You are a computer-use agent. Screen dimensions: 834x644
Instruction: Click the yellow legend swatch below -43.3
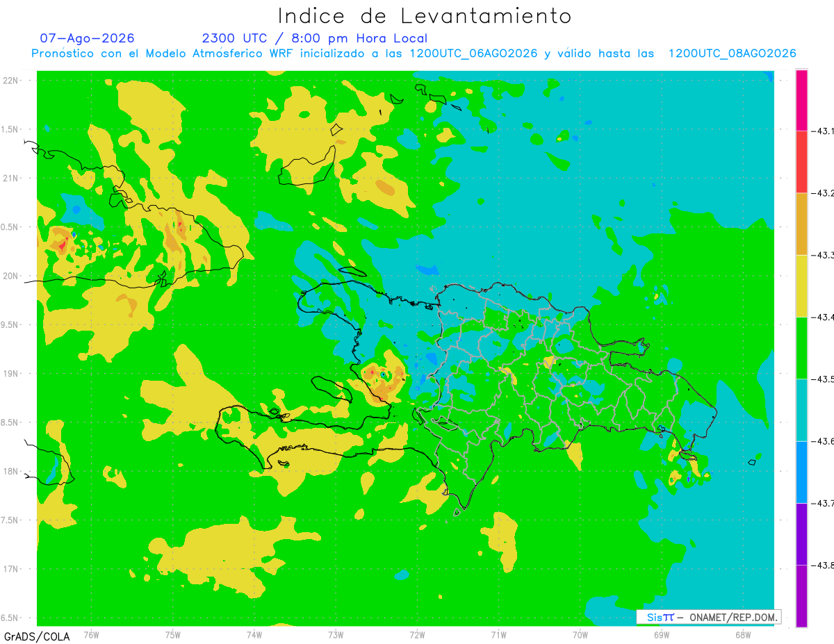[x=801, y=286]
